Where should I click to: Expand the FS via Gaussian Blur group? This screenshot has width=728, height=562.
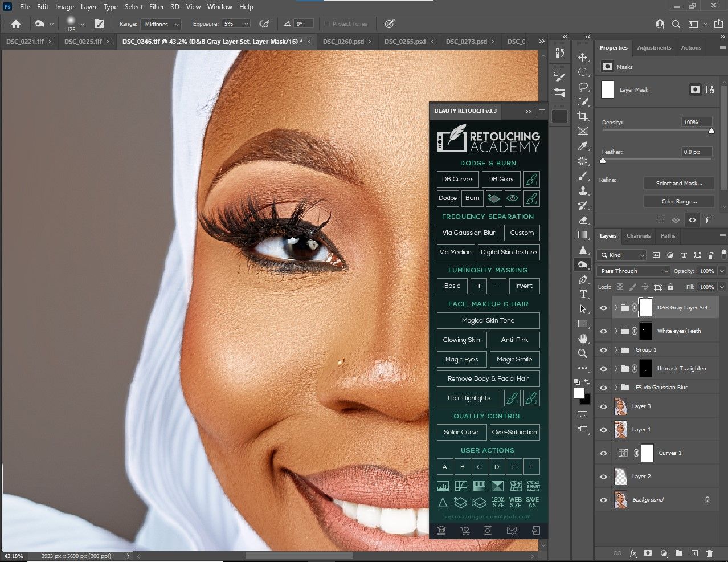tap(616, 388)
